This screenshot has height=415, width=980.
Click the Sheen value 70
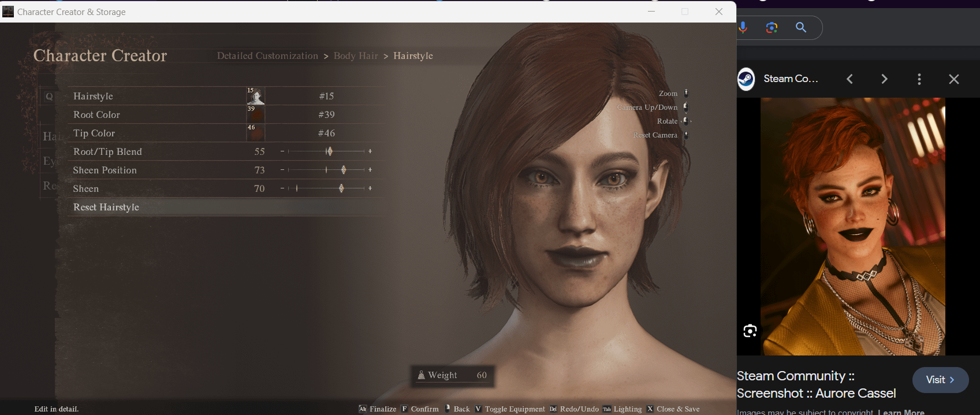[259, 188]
